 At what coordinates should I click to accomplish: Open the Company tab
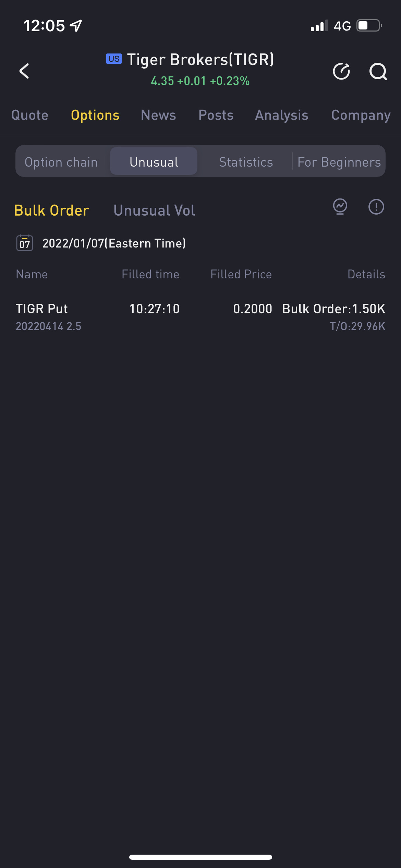click(x=361, y=115)
